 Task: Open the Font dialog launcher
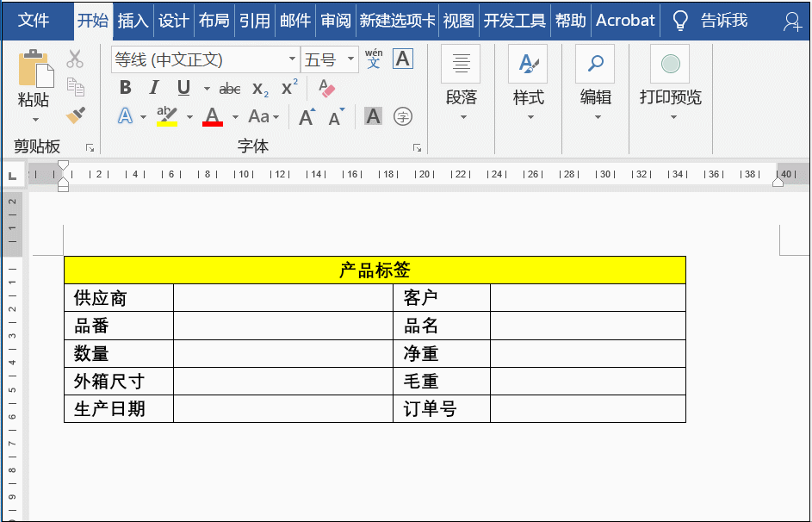417,148
